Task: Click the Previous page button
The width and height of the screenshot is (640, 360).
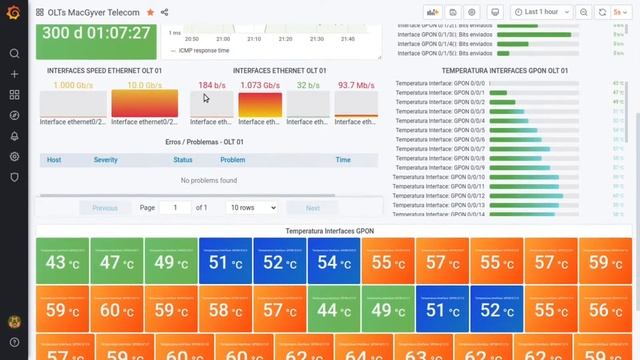Action: [105, 208]
